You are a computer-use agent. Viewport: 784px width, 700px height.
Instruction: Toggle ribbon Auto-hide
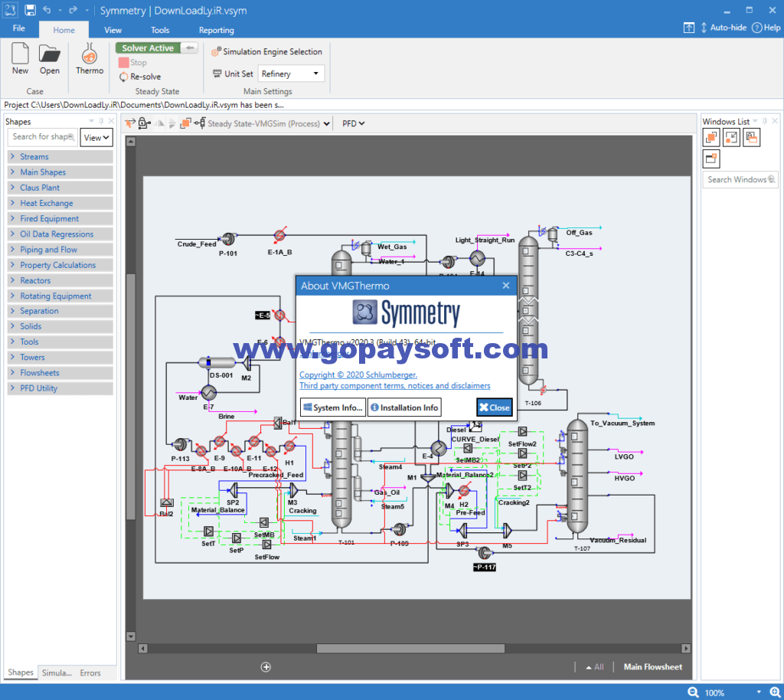tap(724, 28)
